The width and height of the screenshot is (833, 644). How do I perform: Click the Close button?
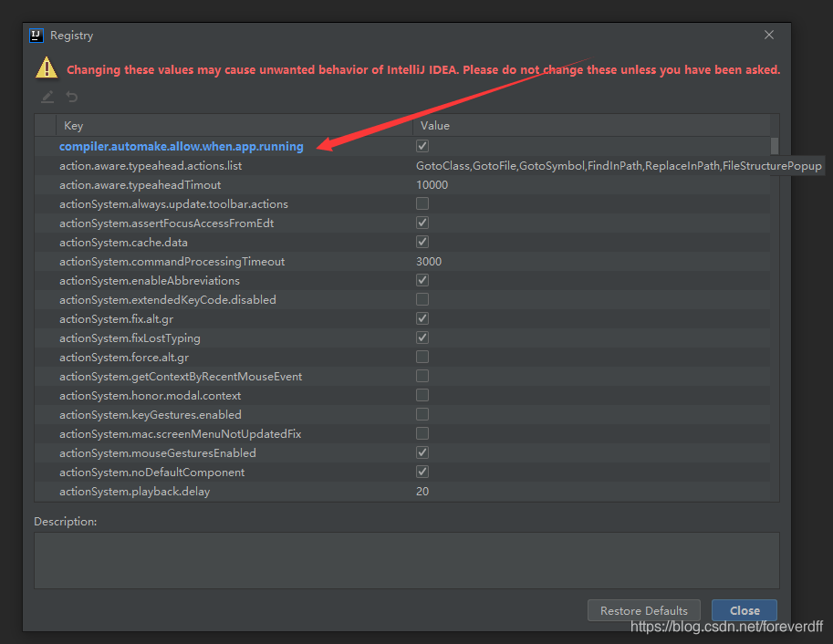pos(744,610)
